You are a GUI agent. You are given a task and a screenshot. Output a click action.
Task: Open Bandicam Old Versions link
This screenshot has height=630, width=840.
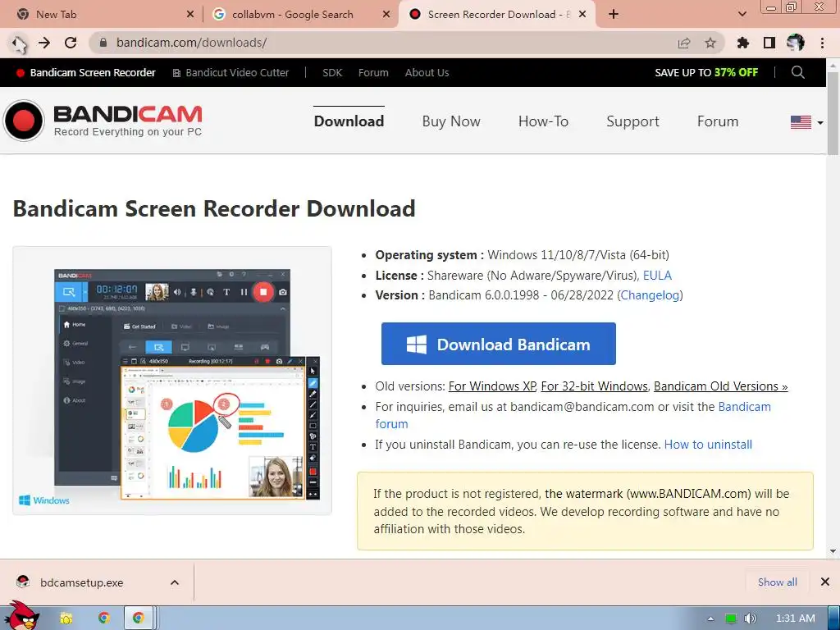pyautogui.click(x=720, y=386)
